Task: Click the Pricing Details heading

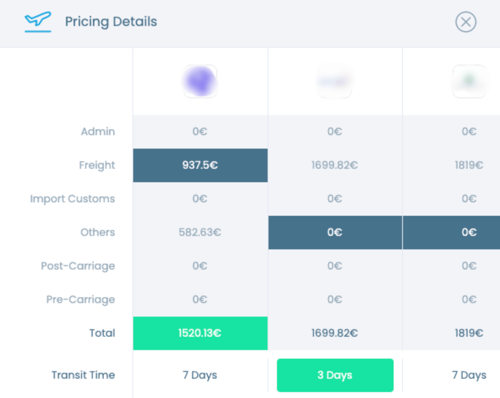Action: [111, 22]
